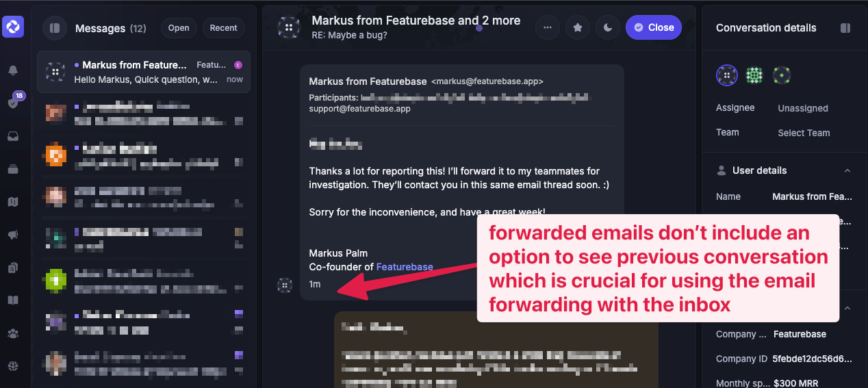Screen dimensions: 868x388
Task: Switch sorting via the Recent filter
Action: (224, 28)
